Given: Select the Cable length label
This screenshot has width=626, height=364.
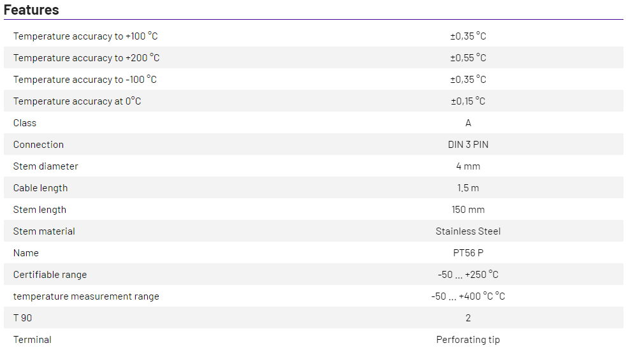Looking at the screenshot, I should [40, 188].
